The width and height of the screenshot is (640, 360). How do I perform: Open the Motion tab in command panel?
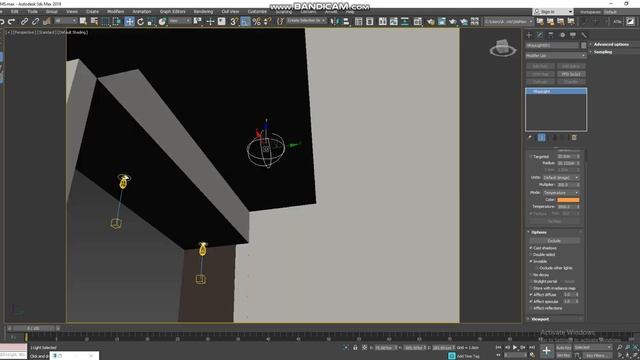click(562, 35)
